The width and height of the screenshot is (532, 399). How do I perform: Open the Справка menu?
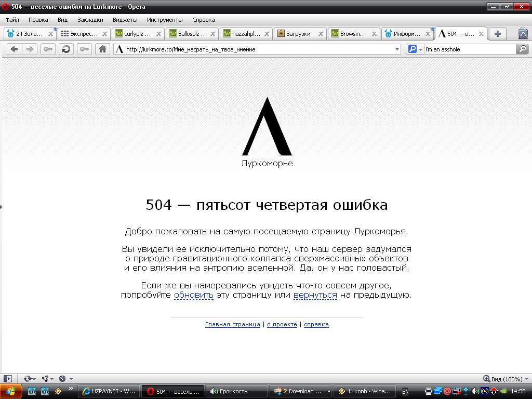(204, 20)
